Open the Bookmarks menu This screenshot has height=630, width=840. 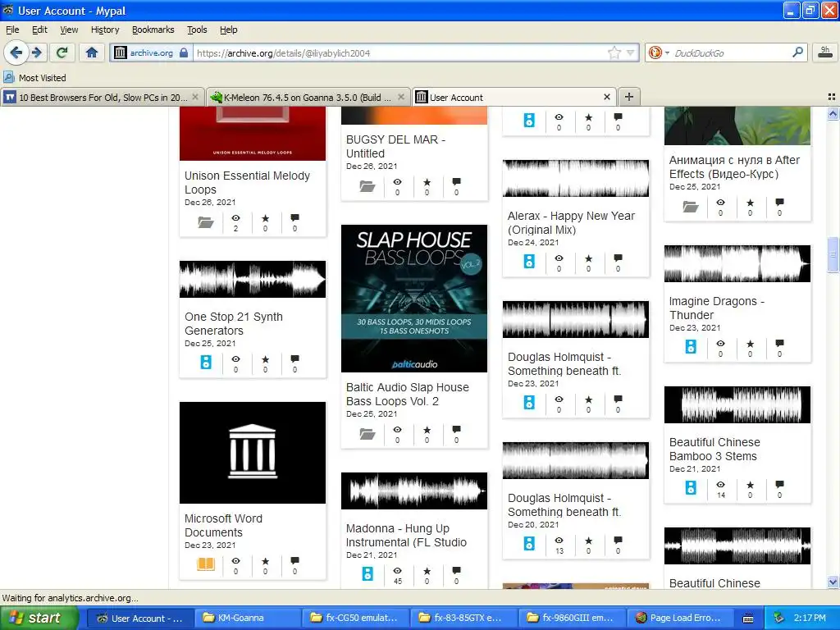(153, 30)
